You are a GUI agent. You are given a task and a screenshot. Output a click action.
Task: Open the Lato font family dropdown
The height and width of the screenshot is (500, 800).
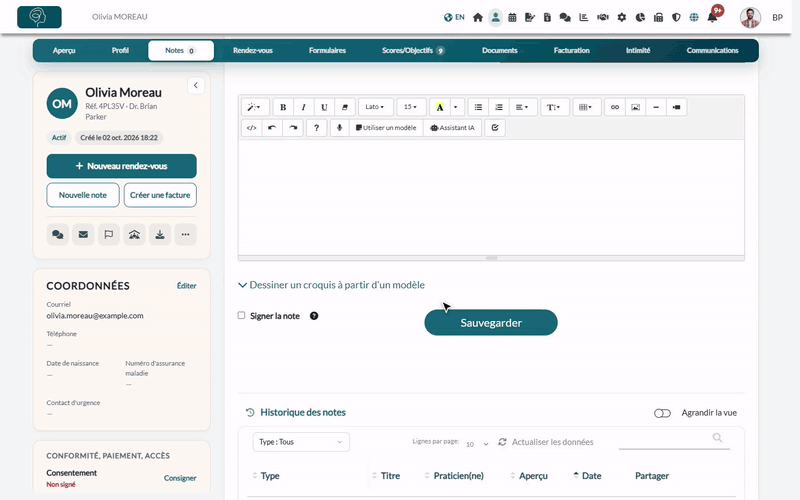pyautogui.click(x=376, y=107)
